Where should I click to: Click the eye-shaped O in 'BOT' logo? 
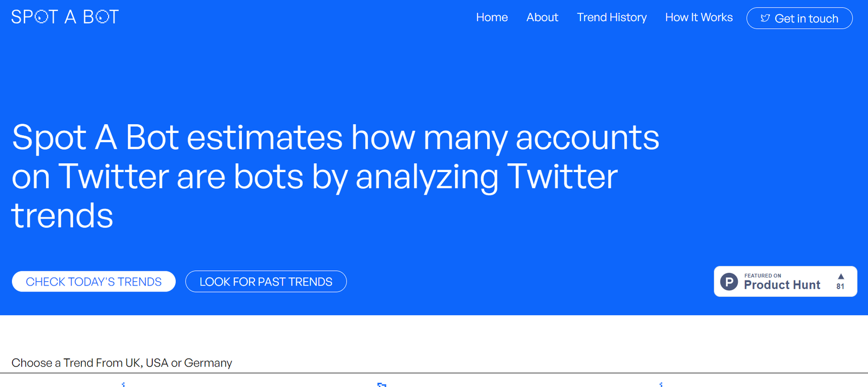pyautogui.click(x=101, y=17)
